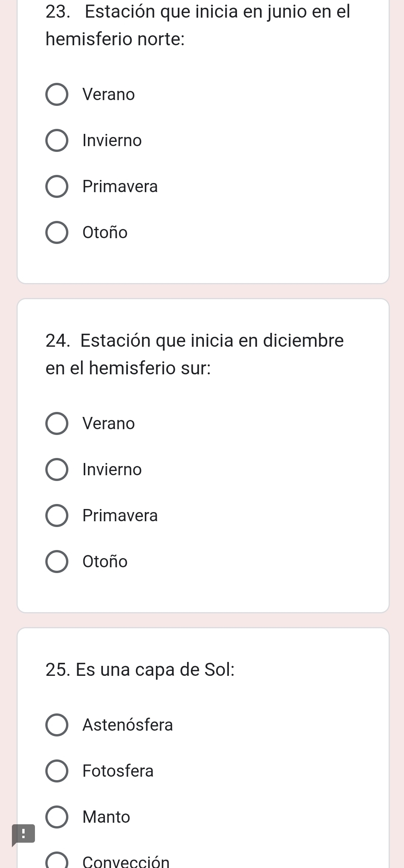
Task: Select Verano for question 23
Action: (57, 94)
